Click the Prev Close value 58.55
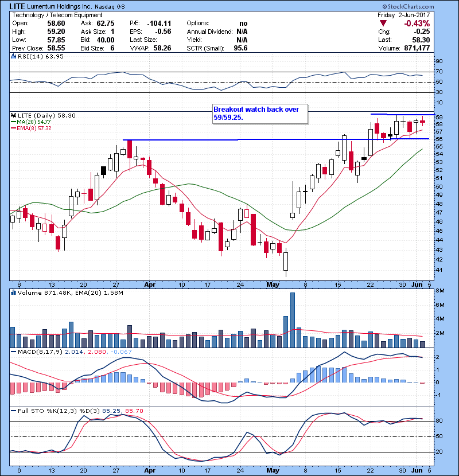Viewport: 459px width, 476px height. 56,48
